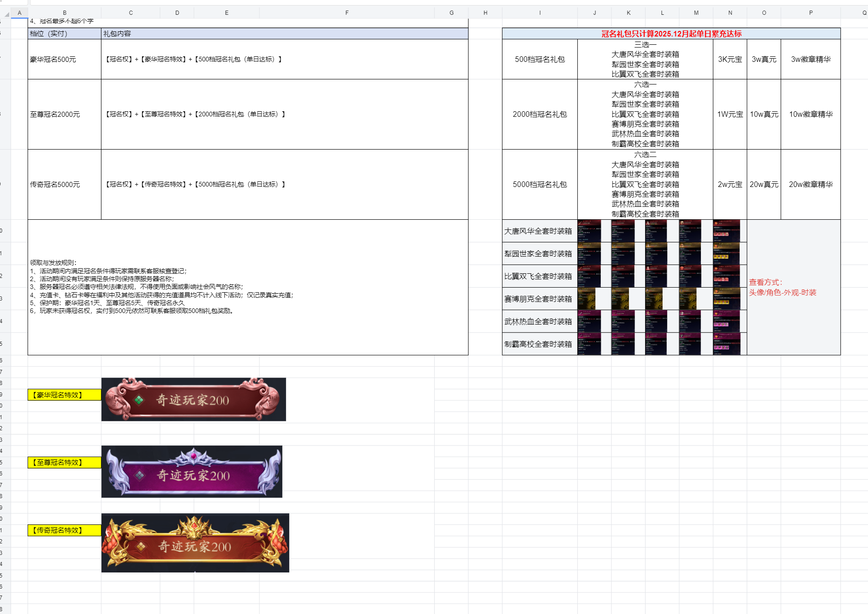Click first thumbnail in 大唐风华全套时装箱 row
The image size is (868, 614).
(589, 231)
